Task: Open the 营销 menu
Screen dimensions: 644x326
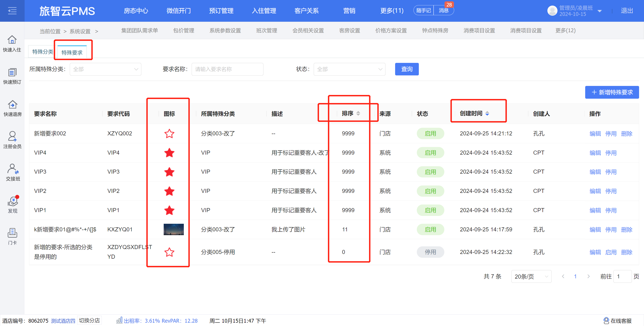Action: coord(349,11)
